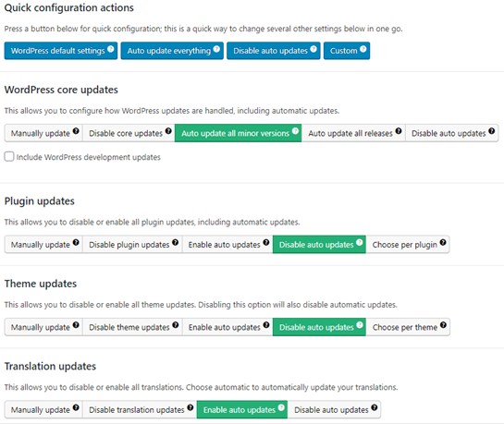Select Auto update all minor versions

coord(239,133)
